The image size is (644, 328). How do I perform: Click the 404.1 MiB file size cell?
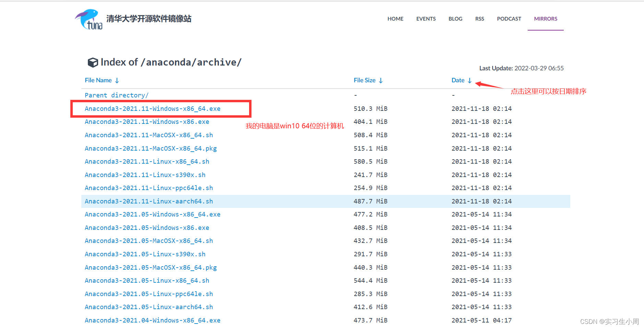pos(371,122)
